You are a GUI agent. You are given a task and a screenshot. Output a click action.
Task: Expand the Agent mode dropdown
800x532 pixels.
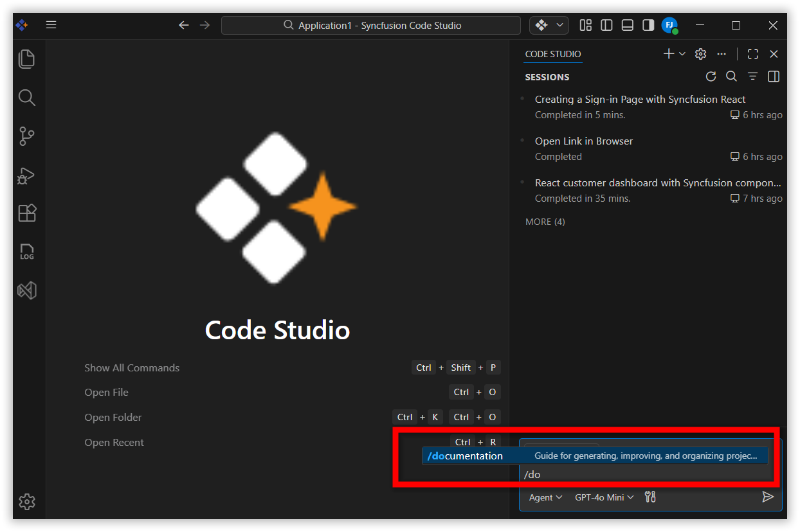(x=545, y=497)
